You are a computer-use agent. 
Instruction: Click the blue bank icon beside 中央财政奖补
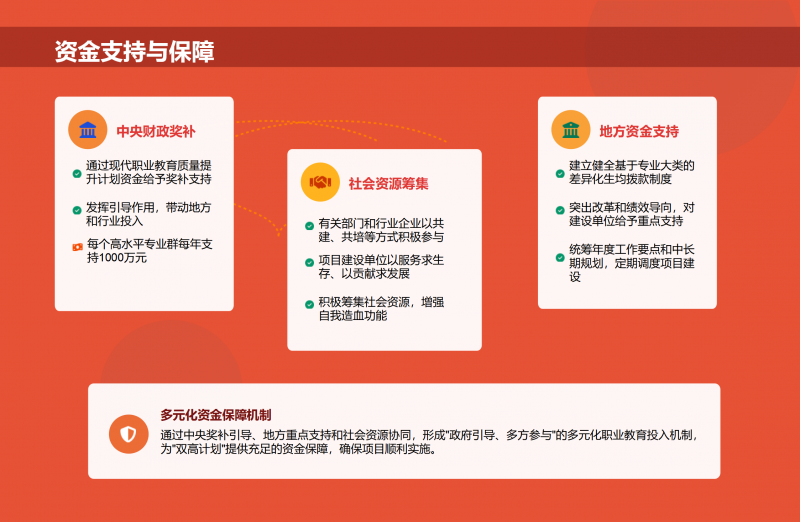88,130
